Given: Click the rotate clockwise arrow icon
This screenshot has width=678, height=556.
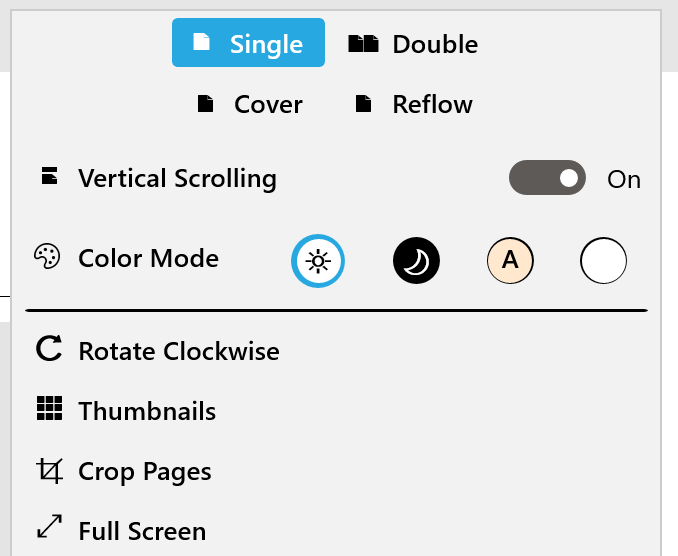Looking at the screenshot, I should pos(48,350).
